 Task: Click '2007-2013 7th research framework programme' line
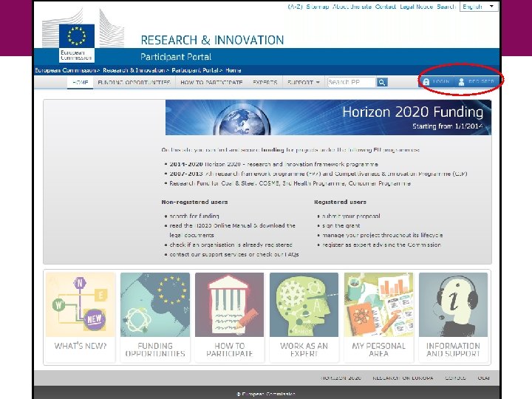(318, 174)
